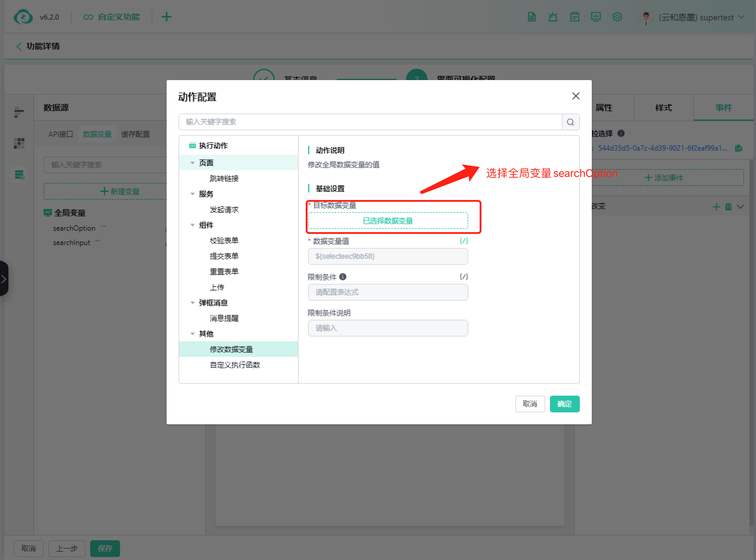This screenshot has width=756, height=560.
Task: Open the supertest user dropdown
Action: point(741,17)
